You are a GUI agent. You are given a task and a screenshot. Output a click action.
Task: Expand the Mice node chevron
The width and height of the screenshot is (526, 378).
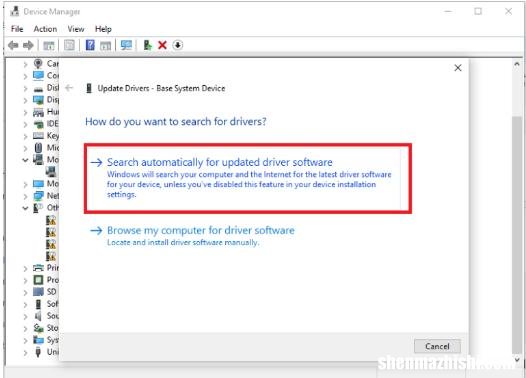coord(25,149)
